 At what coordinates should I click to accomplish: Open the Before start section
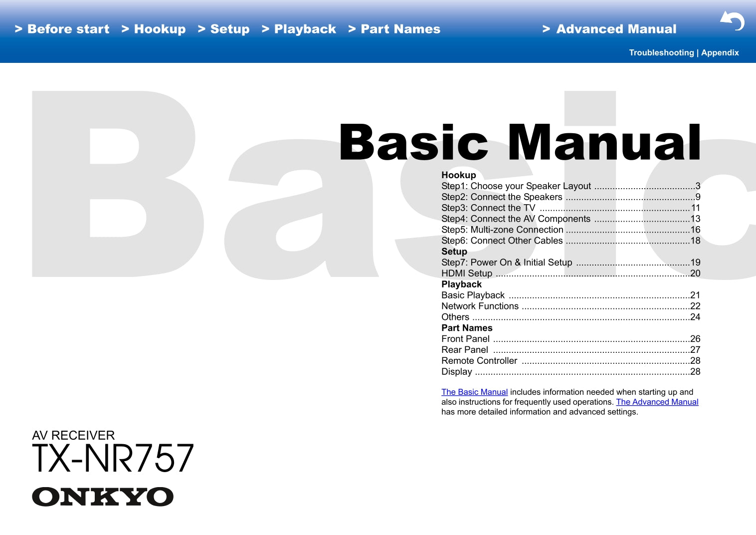(62, 29)
